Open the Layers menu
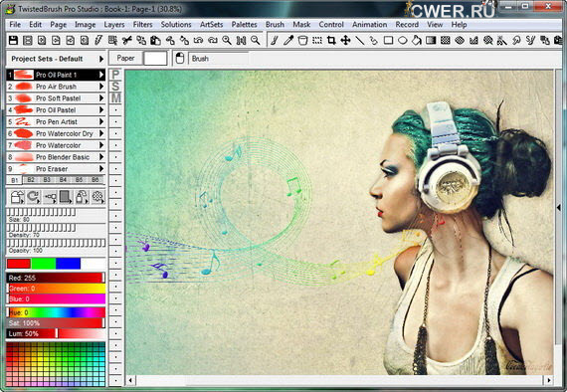The image size is (567, 392). 114,25
